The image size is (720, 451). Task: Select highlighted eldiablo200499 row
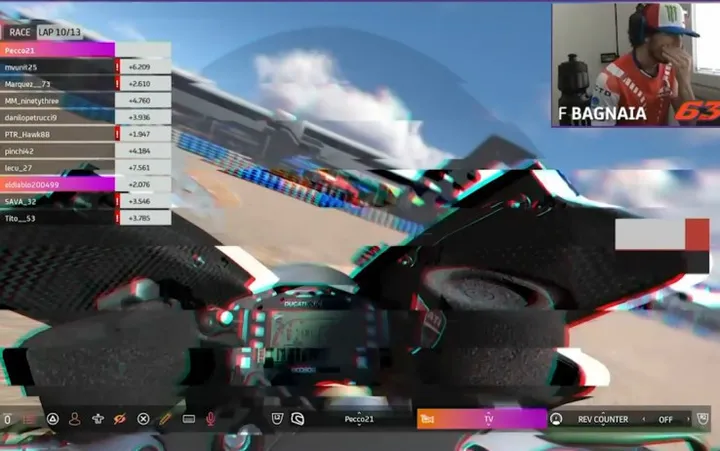click(57, 184)
